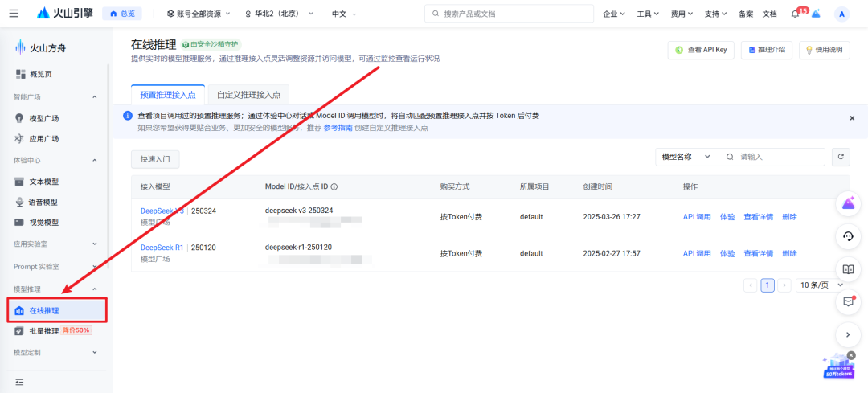The image size is (868, 393).
Task: Switch to 自定义推理接入点 tab
Action: pyautogui.click(x=248, y=95)
